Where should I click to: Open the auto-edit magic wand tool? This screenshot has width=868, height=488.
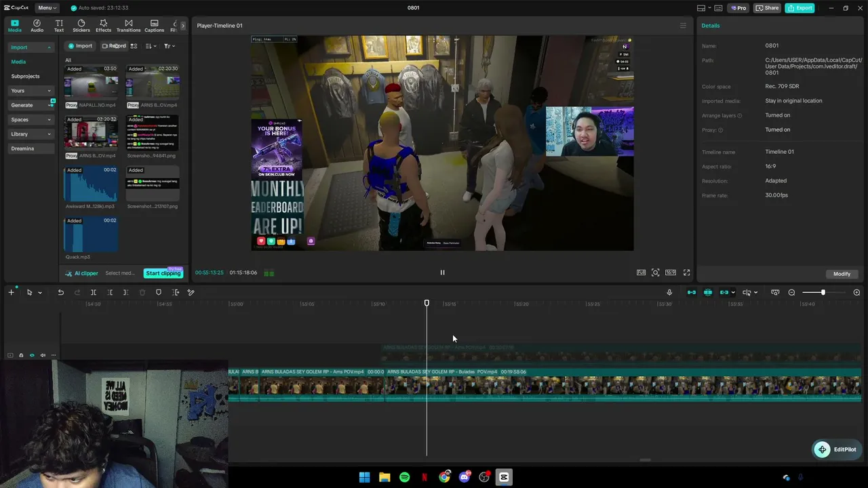click(191, 292)
